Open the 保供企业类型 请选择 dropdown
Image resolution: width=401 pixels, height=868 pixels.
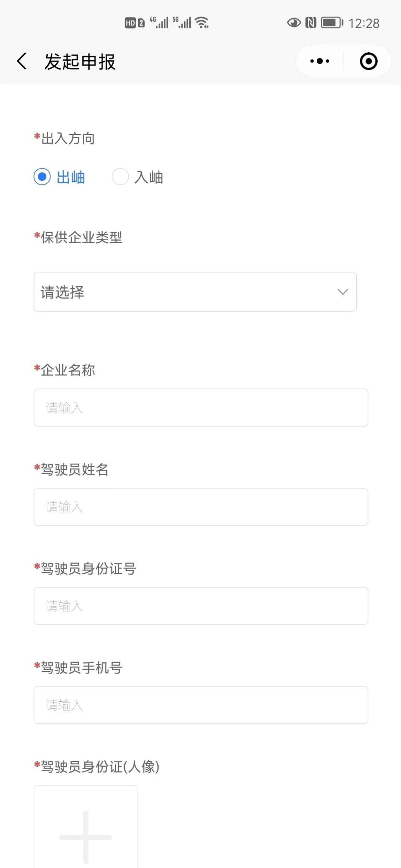pos(195,292)
